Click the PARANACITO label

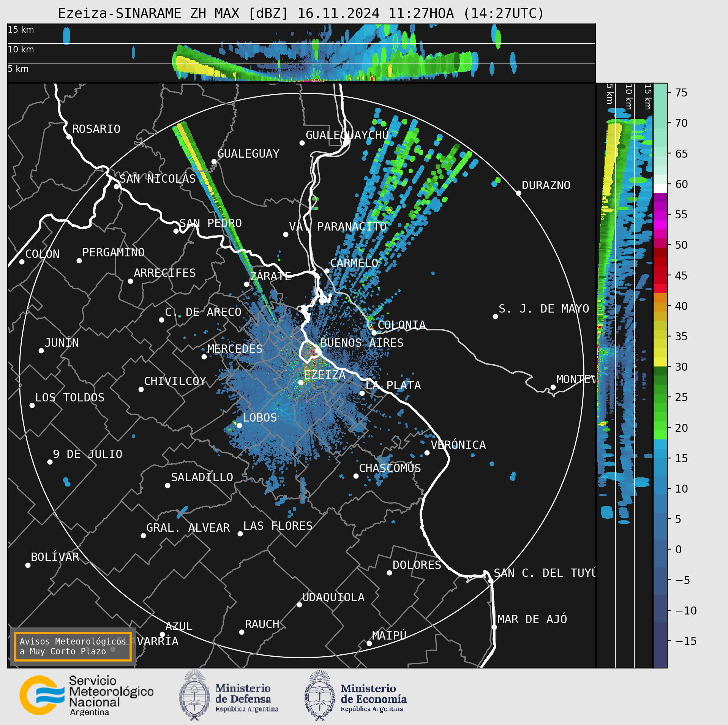click(x=351, y=227)
